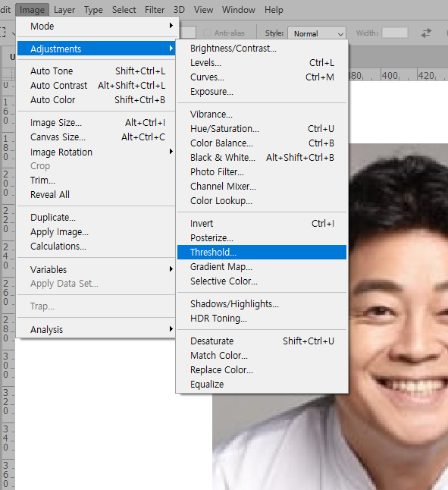The width and height of the screenshot is (448, 490).
Task: Open Posterize adjustment
Action: [x=262, y=238]
